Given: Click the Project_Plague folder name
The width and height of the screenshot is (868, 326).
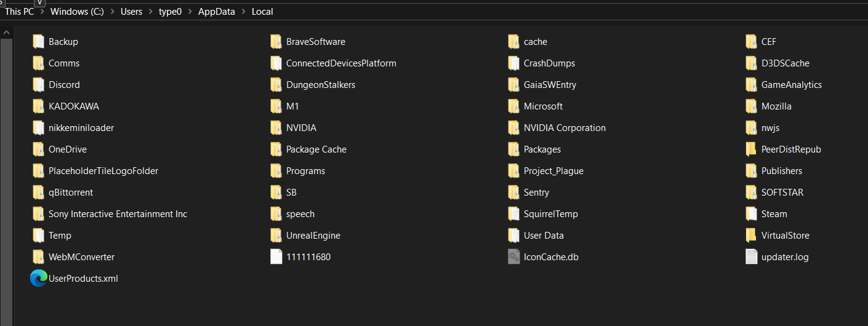Looking at the screenshot, I should [554, 171].
